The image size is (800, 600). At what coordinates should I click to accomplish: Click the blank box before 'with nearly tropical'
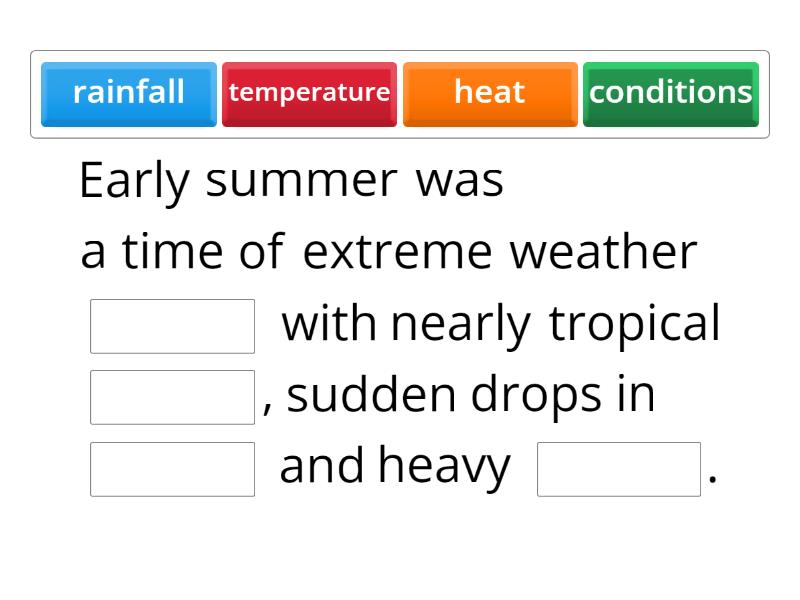point(172,326)
